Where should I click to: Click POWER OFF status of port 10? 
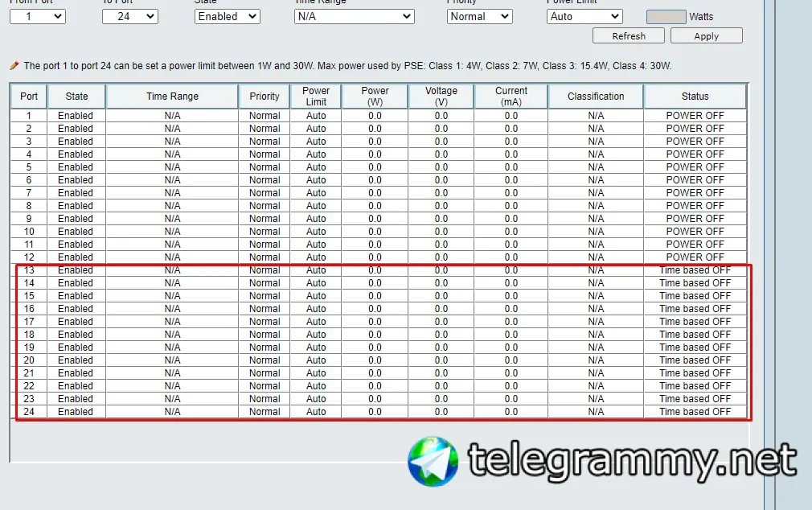tap(695, 232)
